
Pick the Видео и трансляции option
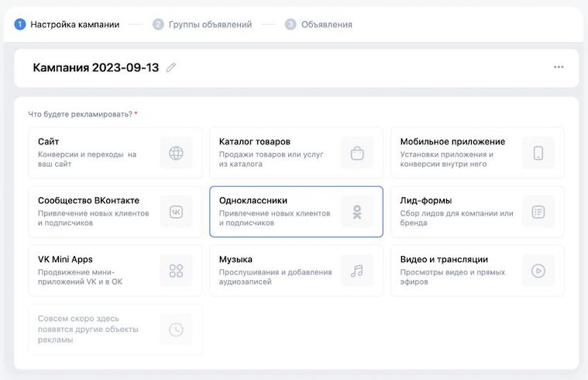(x=477, y=271)
